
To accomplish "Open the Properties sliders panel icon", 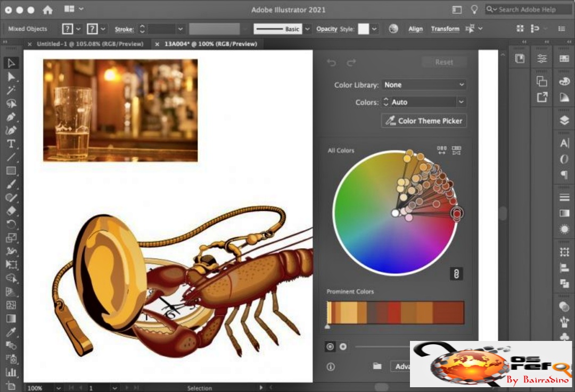I will 541,59.
